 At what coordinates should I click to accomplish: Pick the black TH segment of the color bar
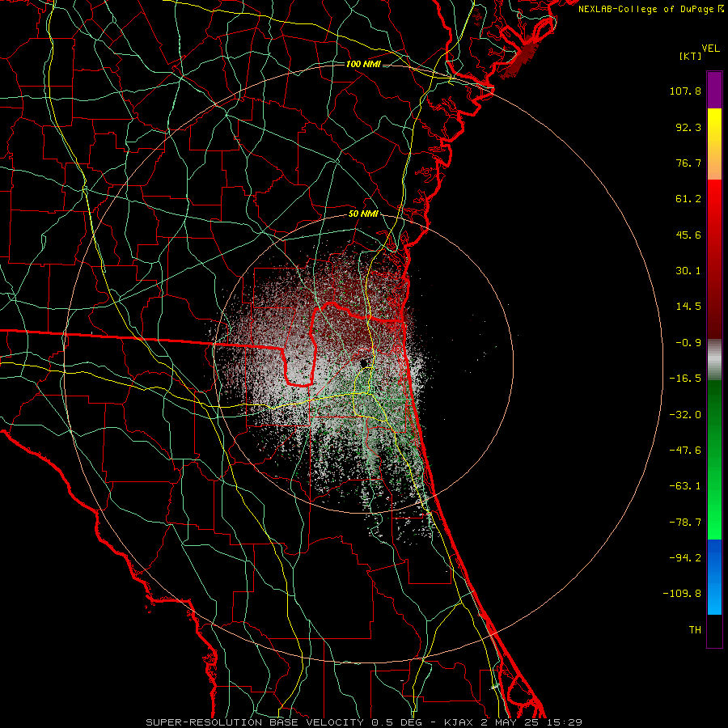coord(714,630)
